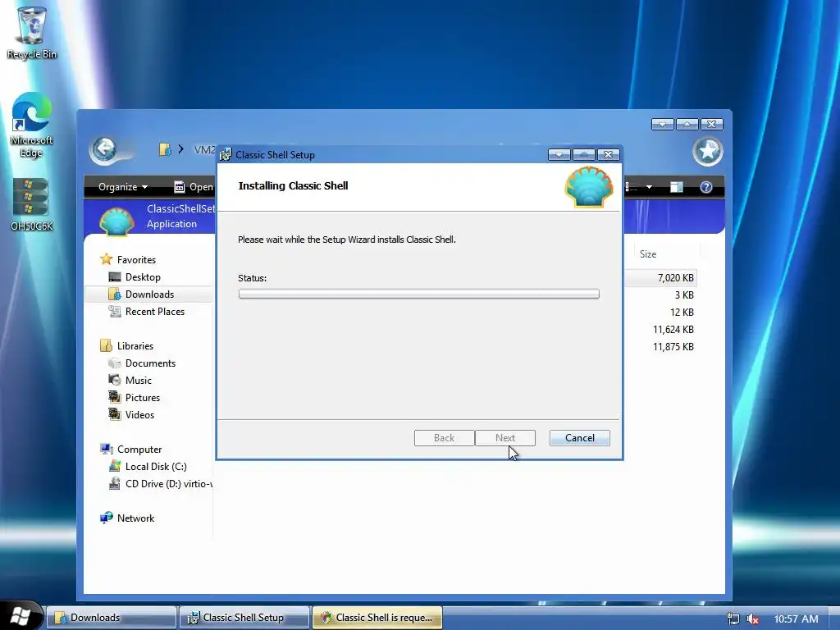840x630 pixels.
Task: Click the Next button in setup wizard
Action: point(504,438)
